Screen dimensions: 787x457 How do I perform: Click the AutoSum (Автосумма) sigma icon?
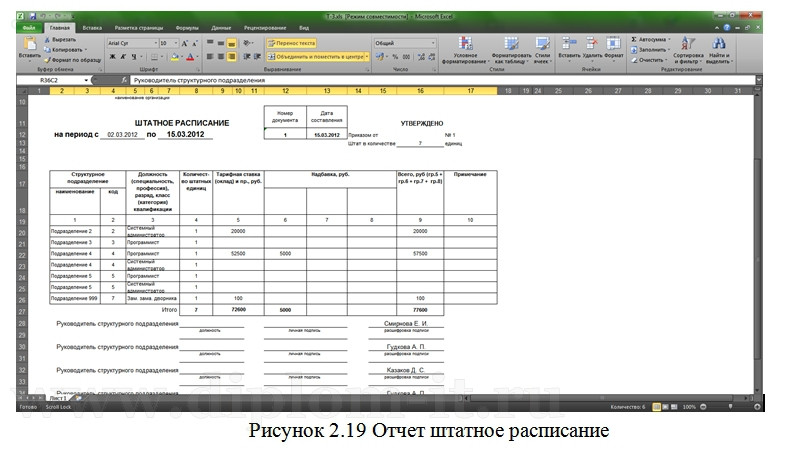(x=634, y=39)
